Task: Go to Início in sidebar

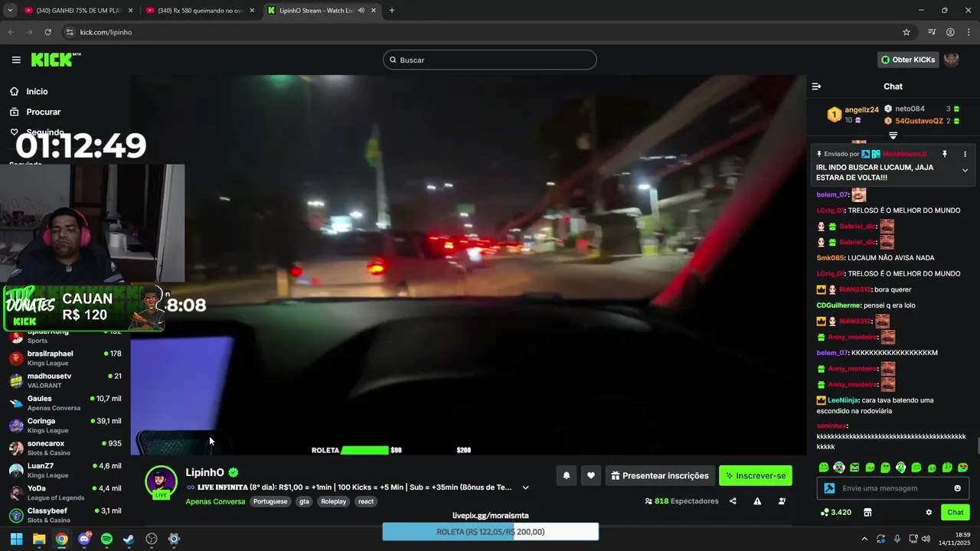Action: (37, 91)
